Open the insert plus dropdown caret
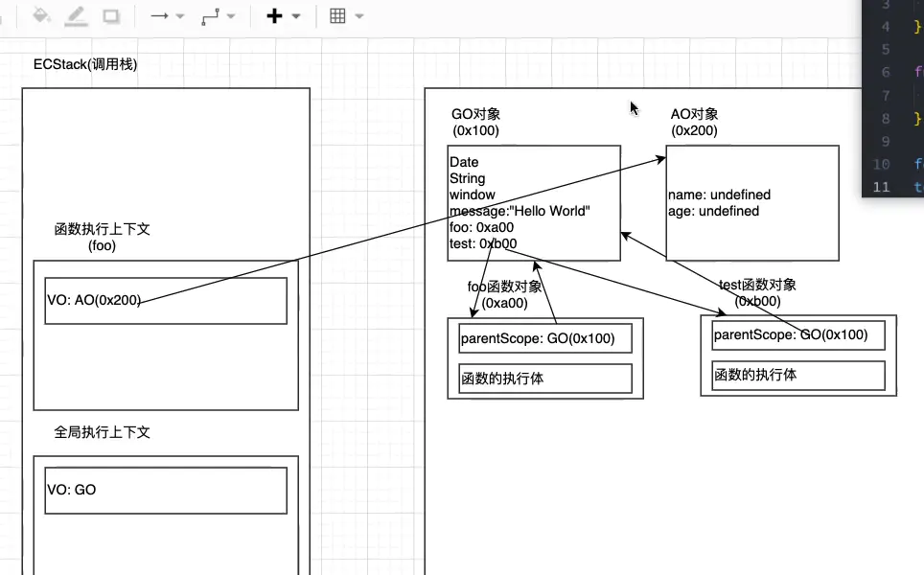Screen dimensions: 924x575 [x=295, y=16]
